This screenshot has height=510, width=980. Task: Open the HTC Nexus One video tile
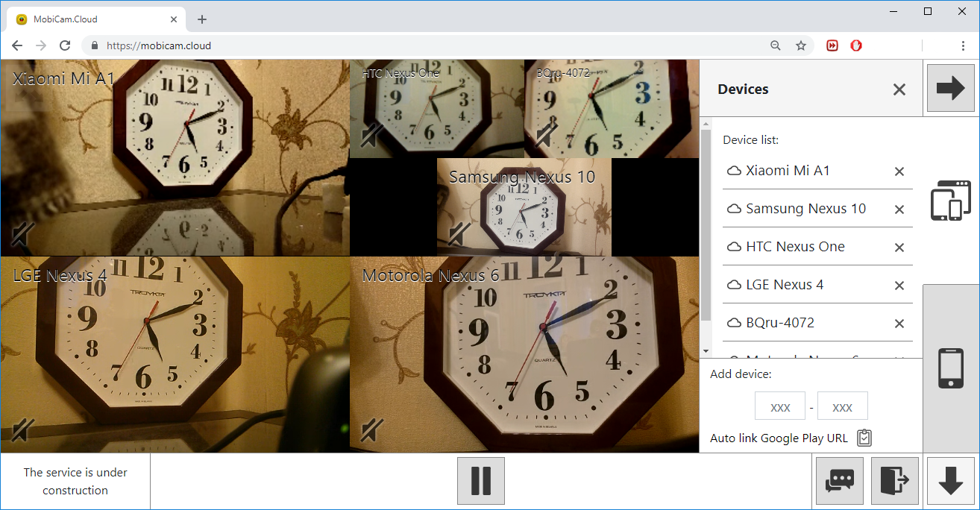pyautogui.click(x=437, y=109)
